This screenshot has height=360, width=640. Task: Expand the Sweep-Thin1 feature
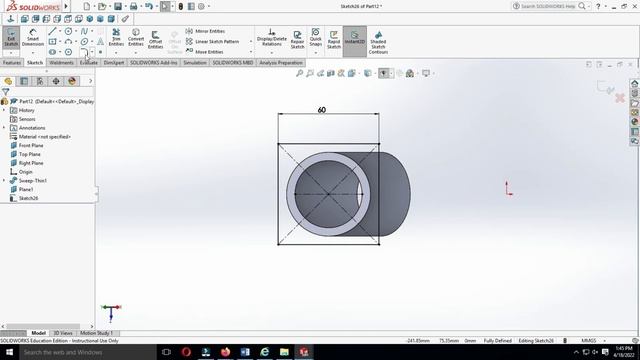point(4,180)
